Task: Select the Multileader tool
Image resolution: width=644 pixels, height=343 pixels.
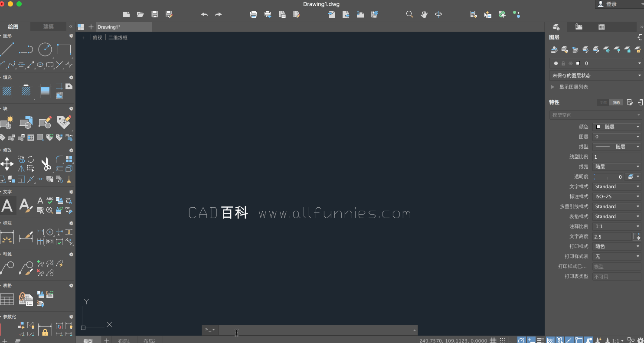Action: tap(7, 268)
